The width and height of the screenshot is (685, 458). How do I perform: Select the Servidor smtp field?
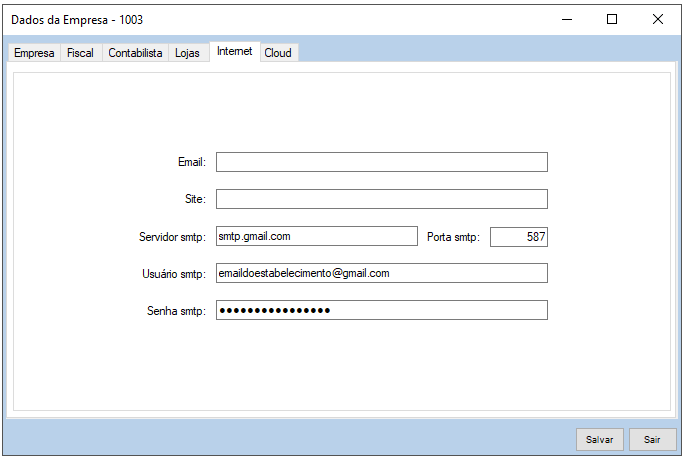click(x=316, y=236)
